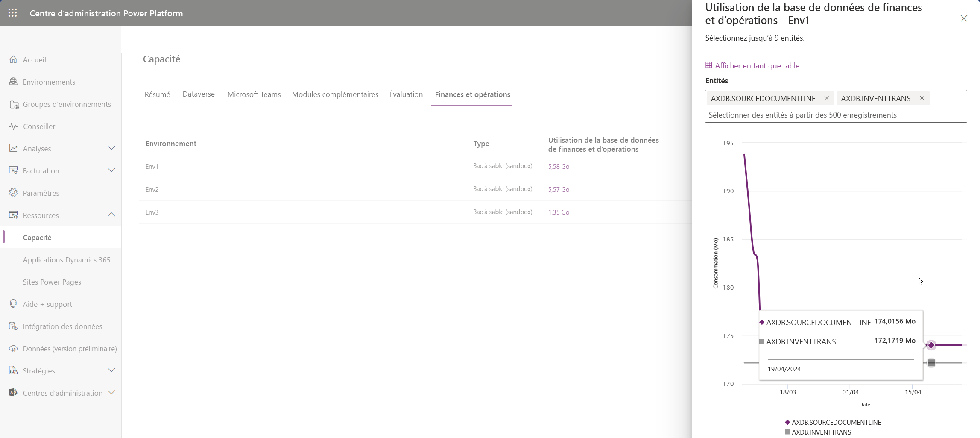This screenshot has width=980, height=438.
Task: Switch to the Dataverse tab
Action: pos(199,94)
